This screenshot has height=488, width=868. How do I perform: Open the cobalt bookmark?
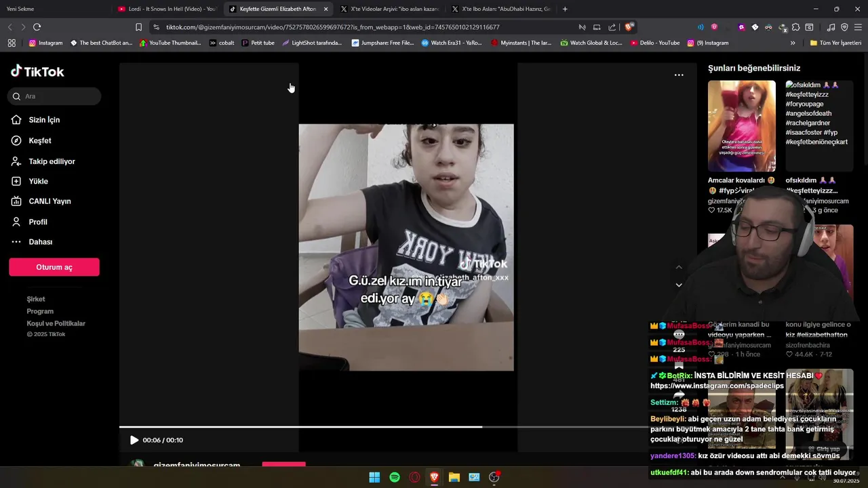(222, 43)
